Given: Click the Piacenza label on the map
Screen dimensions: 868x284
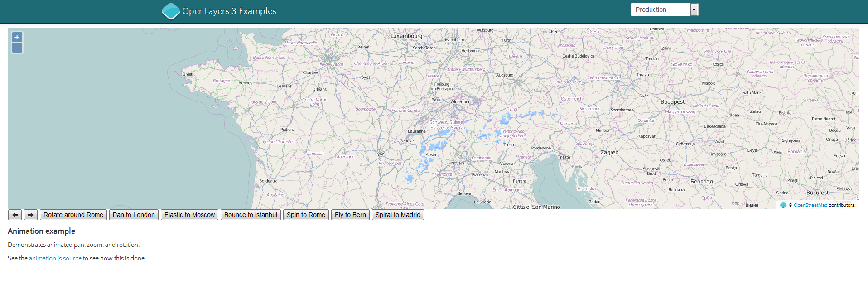Looking at the screenshot, I should click(480, 175).
